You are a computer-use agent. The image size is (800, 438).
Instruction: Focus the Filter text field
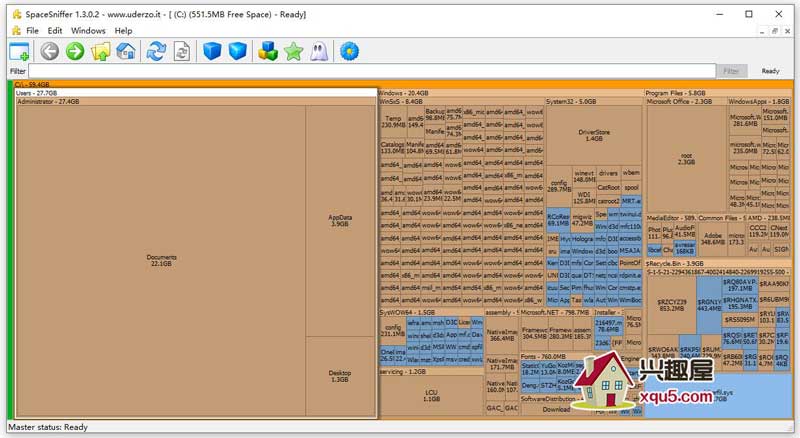pos(372,71)
